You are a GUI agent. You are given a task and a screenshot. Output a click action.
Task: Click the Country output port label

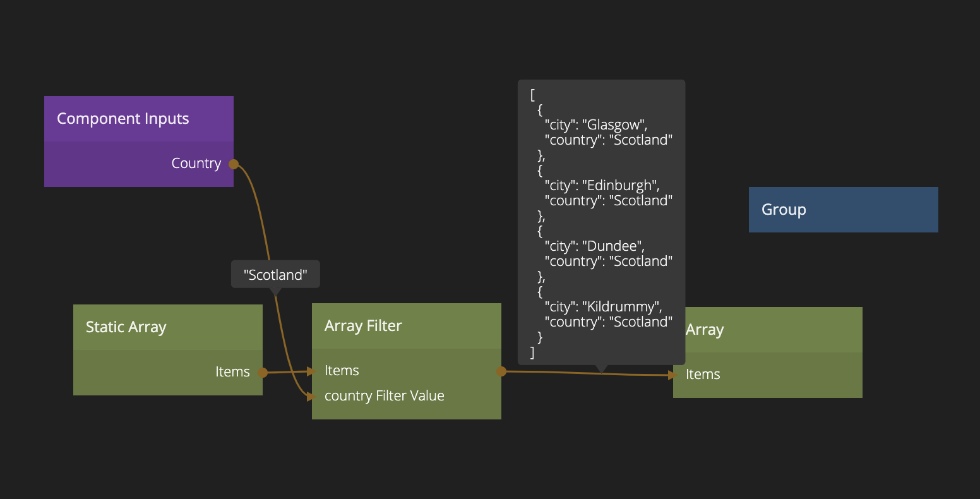click(x=196, y=164)
